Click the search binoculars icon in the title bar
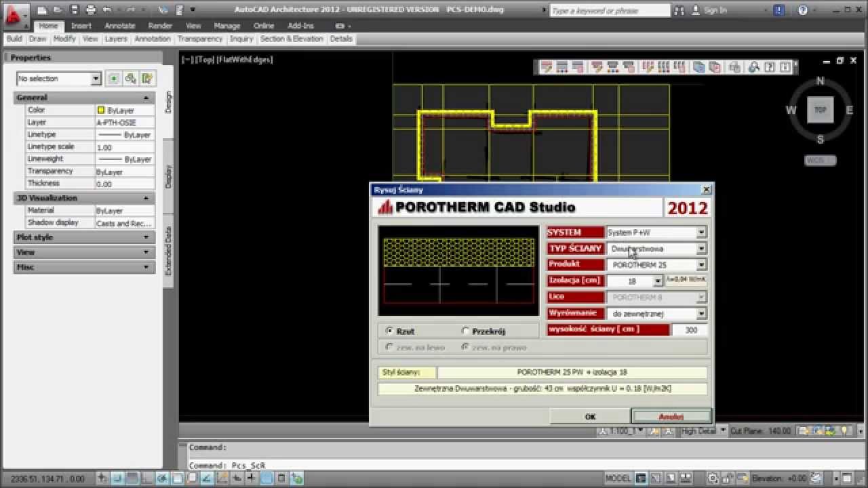Viewport: 868px width, 488px height. 680,10
